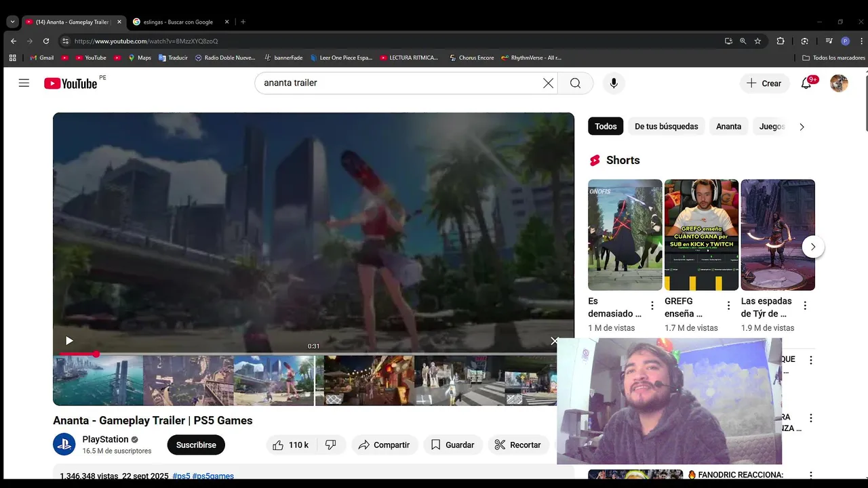Open the Crear menu

[x=764, y=83]
